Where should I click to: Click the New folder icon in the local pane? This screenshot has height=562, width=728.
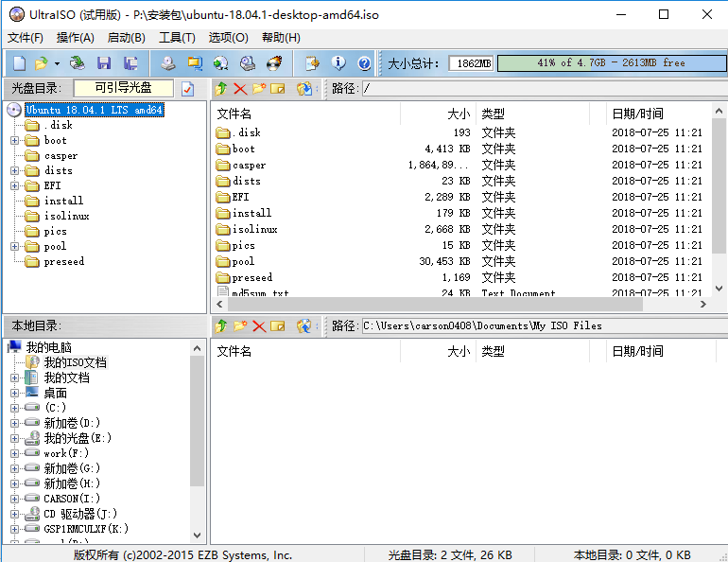(x=240, y=326)
